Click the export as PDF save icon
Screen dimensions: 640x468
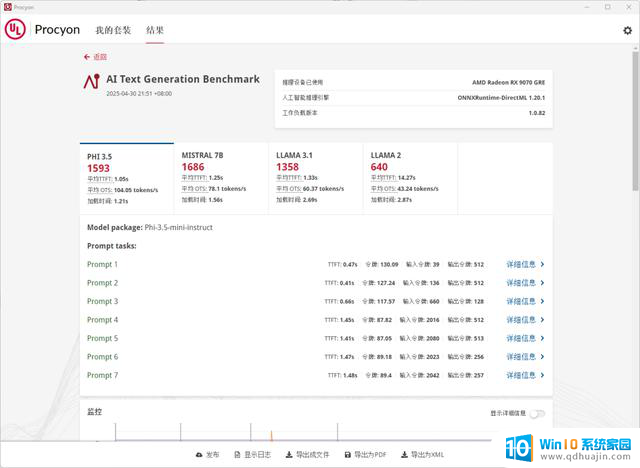click(x=348, y=455)
